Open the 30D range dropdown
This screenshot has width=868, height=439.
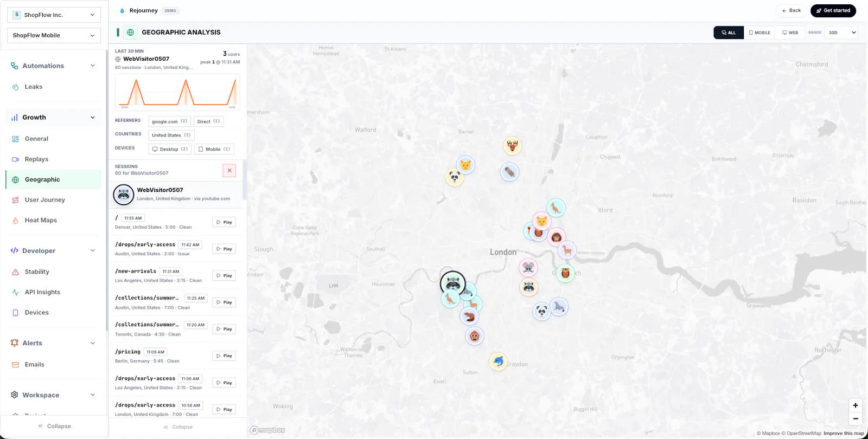(841, 33)
